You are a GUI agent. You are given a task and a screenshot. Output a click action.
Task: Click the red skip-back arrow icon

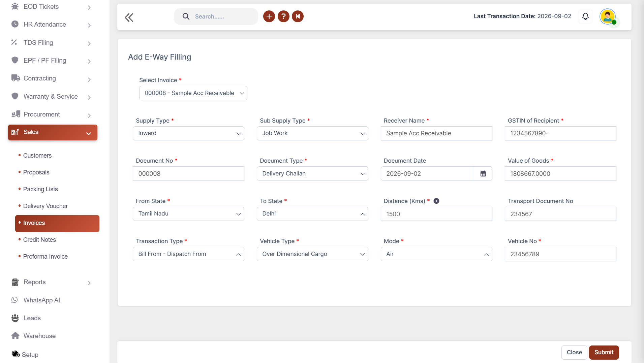[x=298, y=16]
